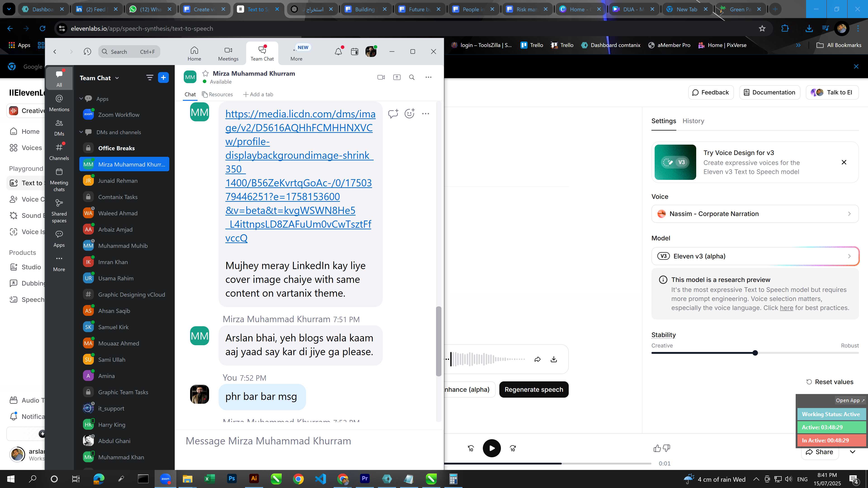Click Add a tab in chat

tap(258, 94)
